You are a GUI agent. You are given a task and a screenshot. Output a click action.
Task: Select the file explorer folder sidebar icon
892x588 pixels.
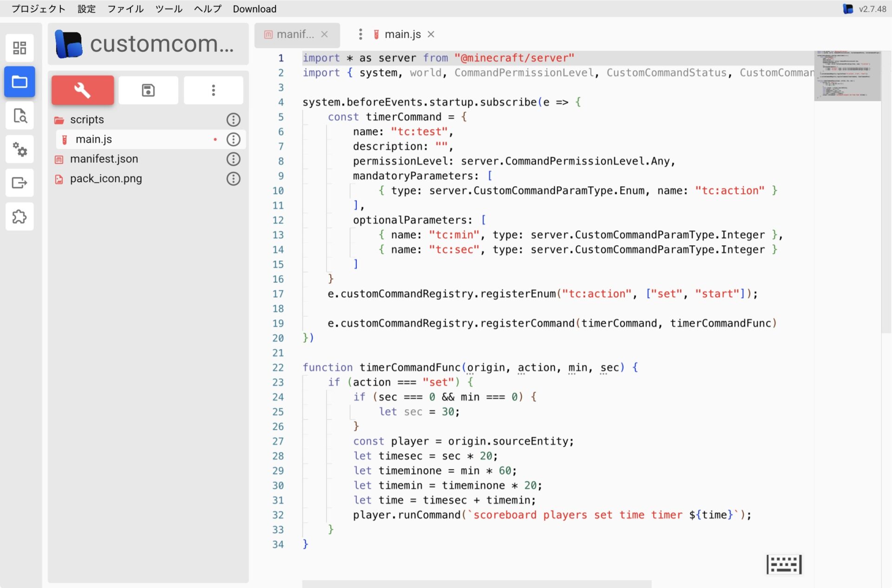click(20, 82)
